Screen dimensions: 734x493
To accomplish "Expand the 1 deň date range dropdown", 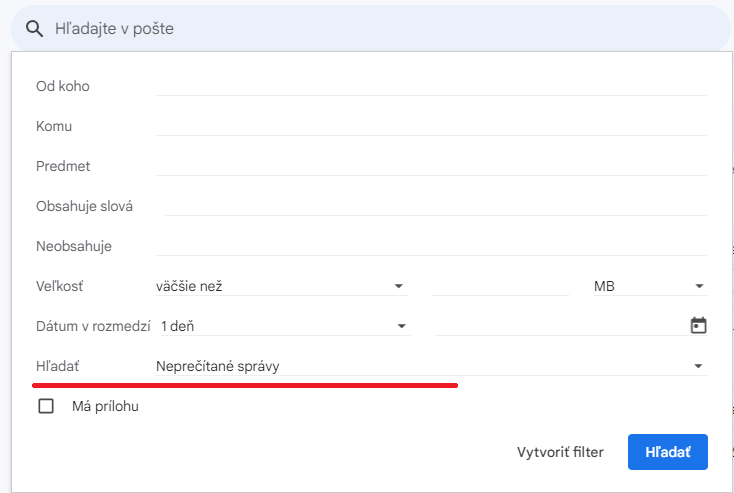I will point(284,326).
